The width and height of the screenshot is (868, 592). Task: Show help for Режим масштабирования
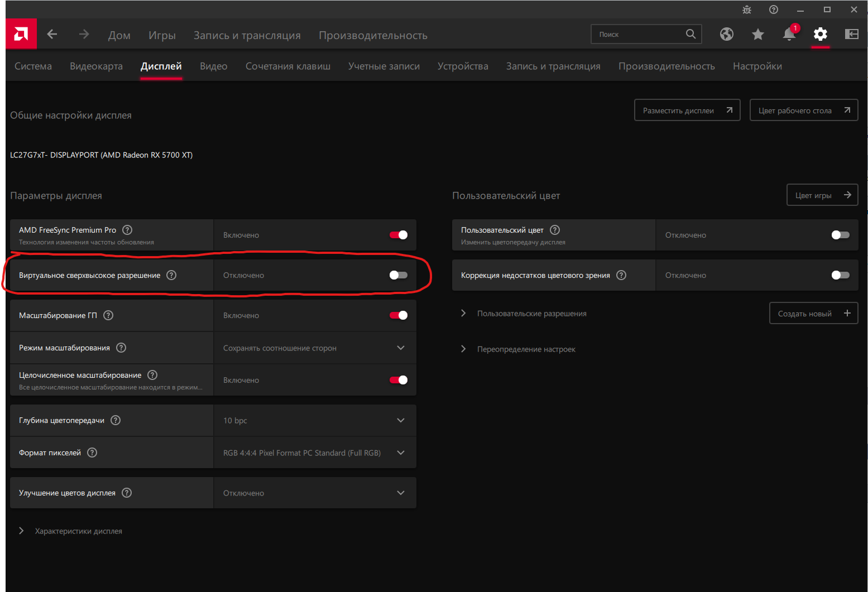coord(121,348)
